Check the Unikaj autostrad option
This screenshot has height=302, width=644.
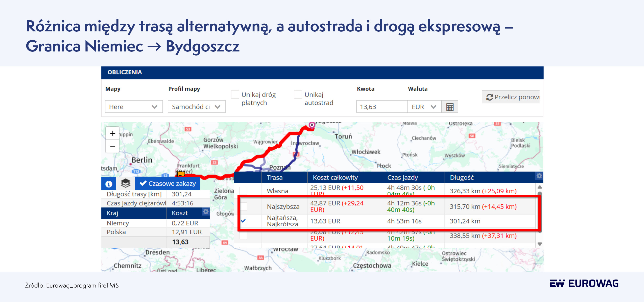tap(298, 94)
